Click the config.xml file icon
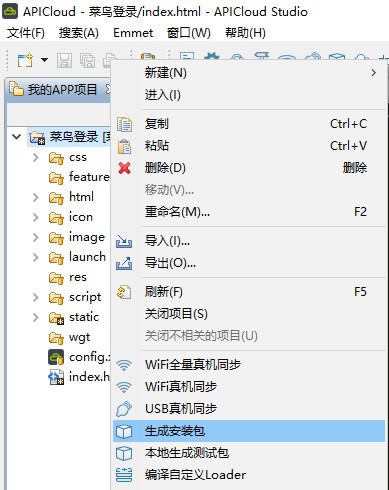 tap(56, 357)
